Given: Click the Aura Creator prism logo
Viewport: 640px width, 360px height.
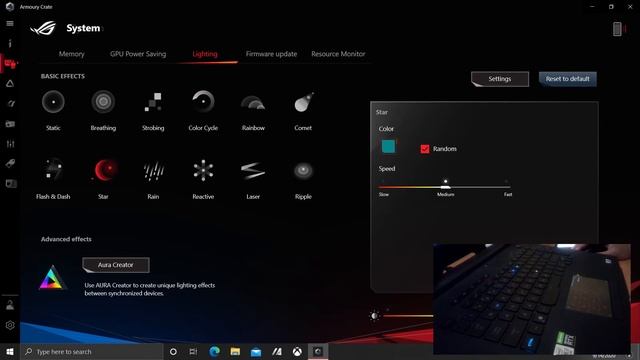Looking at the screenshot, I should tap(52, 278).
